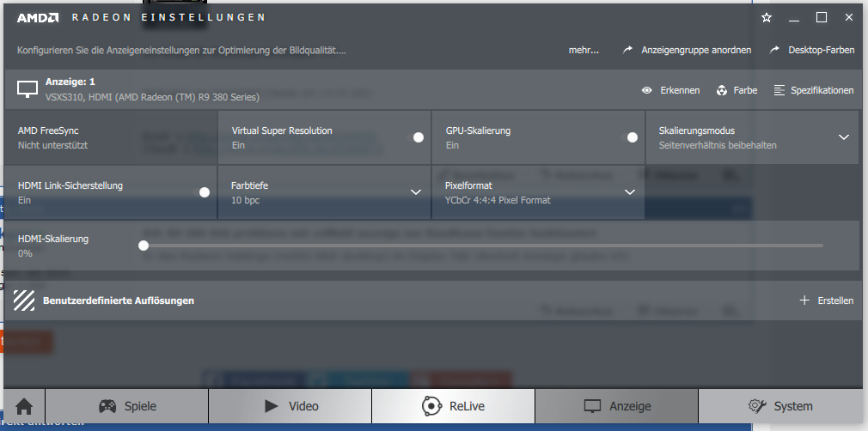Click 'Seitenverhältnis beibehalten' value text

click(x=718, y=145)
